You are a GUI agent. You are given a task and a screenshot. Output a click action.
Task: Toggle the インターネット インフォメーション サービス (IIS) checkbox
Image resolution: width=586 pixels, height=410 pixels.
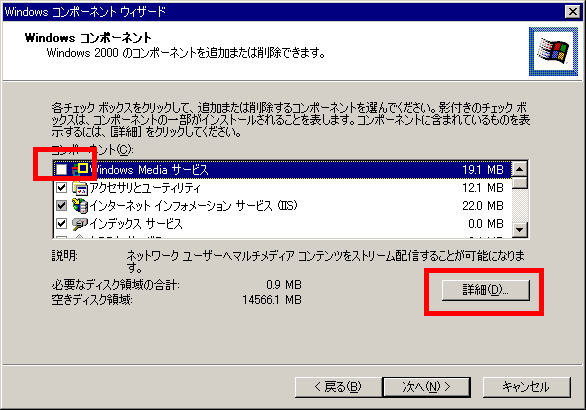click(x=61, y=206)
